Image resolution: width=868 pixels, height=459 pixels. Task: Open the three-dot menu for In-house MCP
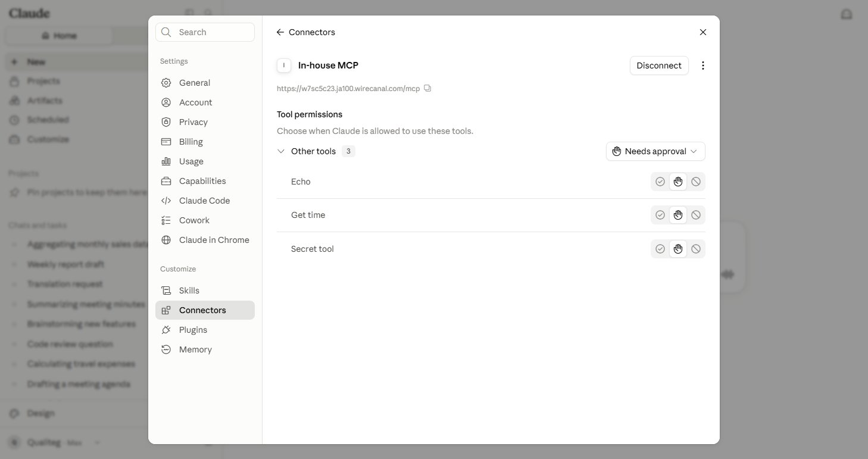tap(703, 65)
